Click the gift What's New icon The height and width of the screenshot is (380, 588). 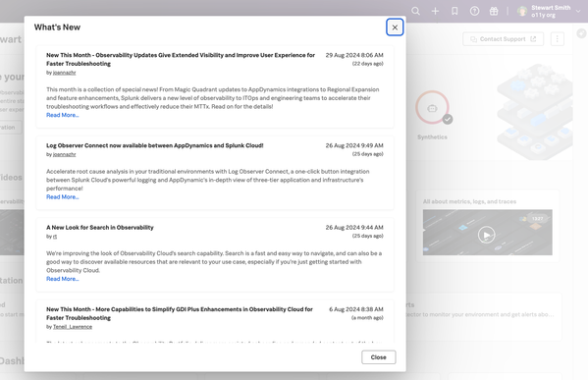(494, 11)
